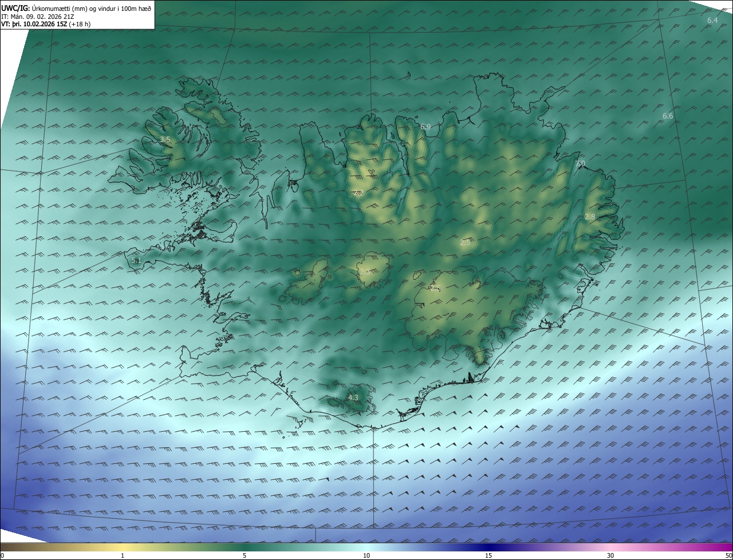
Task: Click the 10 tick on the color scale
Action: (366, 555)
